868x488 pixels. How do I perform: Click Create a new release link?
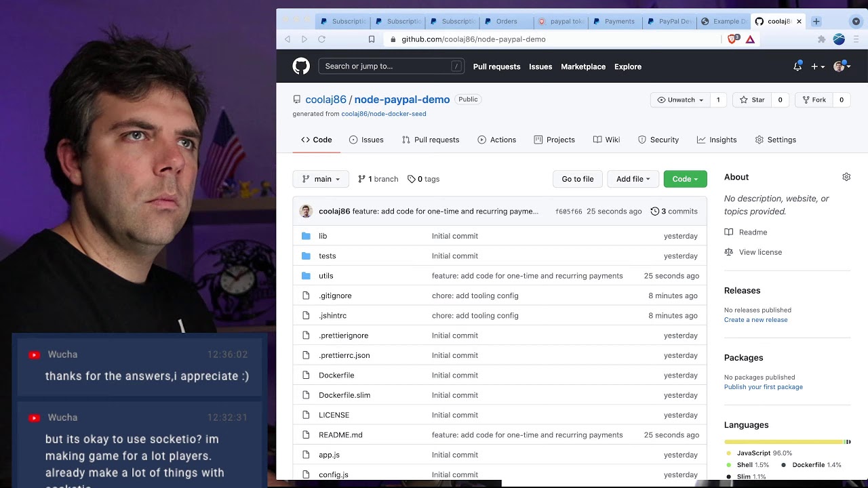pos(755,320)
